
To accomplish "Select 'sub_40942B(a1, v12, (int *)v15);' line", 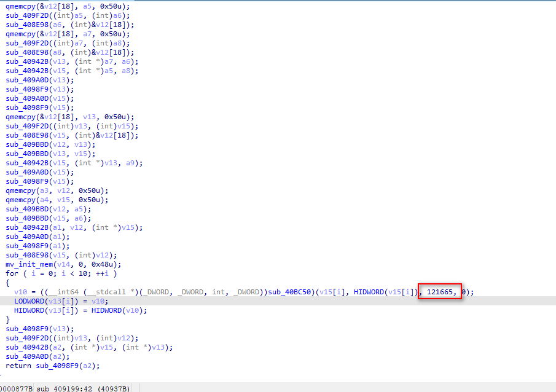I will coord(74,228).
